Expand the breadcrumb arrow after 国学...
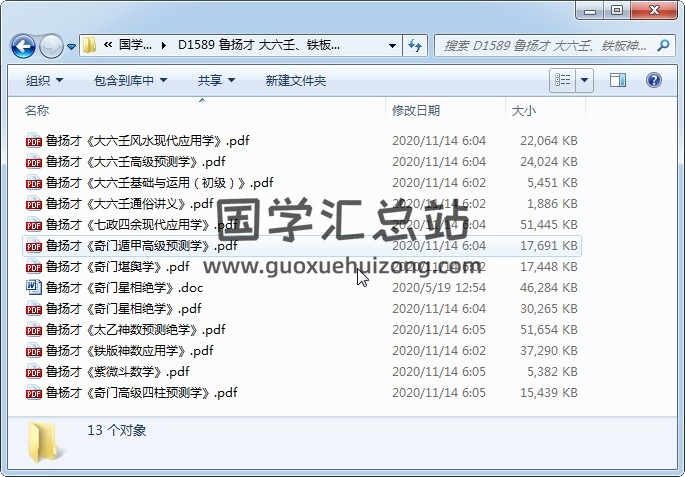685x477 pixels. (x=164, y=45)
